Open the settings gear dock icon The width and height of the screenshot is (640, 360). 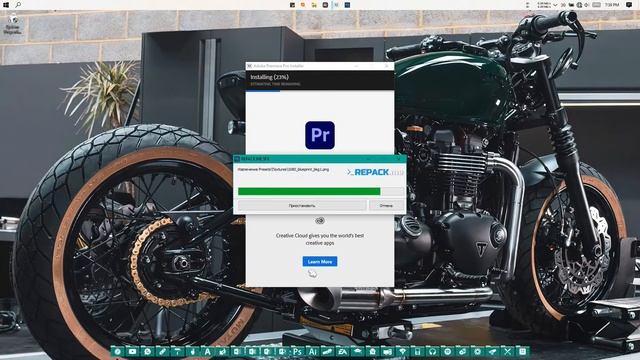point(478,351)
